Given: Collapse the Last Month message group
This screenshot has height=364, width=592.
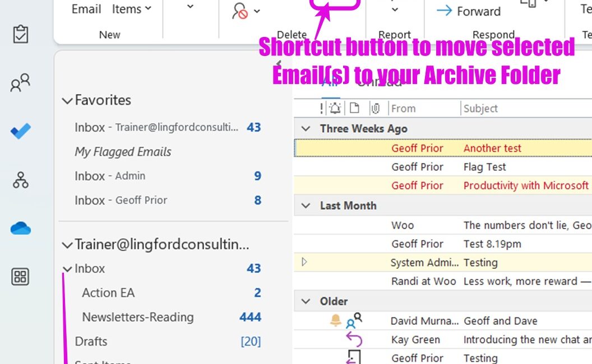Looking at the screenshot, I should click(306, 206).
